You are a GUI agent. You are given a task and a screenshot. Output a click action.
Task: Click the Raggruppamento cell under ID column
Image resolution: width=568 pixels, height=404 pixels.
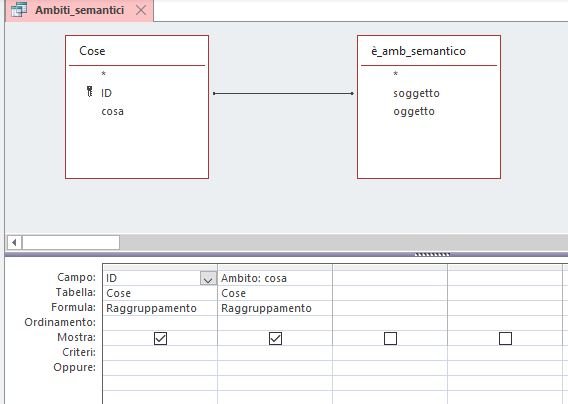coord(160,308)
